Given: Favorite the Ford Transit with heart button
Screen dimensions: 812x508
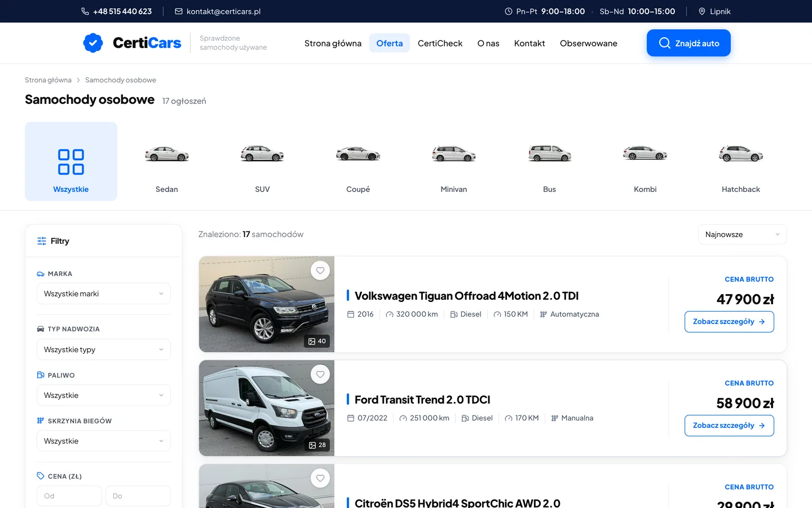Looking at the screenshot, I should tap(320, 374).
